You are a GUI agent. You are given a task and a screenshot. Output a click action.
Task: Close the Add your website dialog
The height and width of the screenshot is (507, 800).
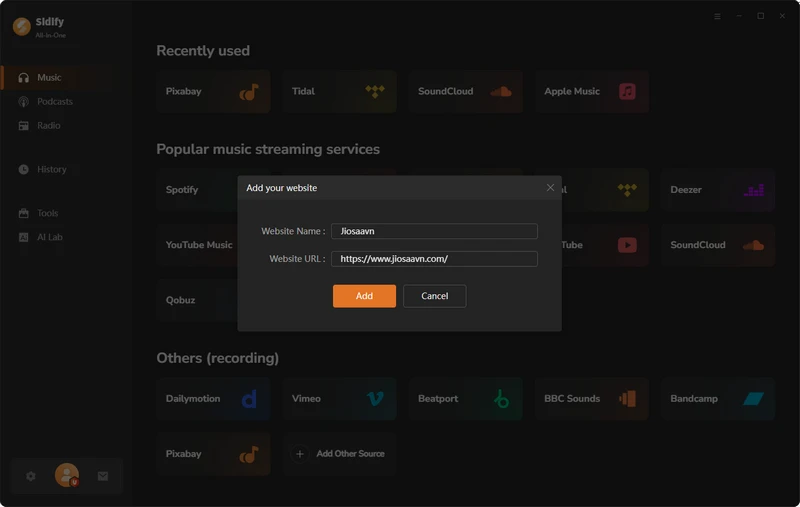pos(550,188)
